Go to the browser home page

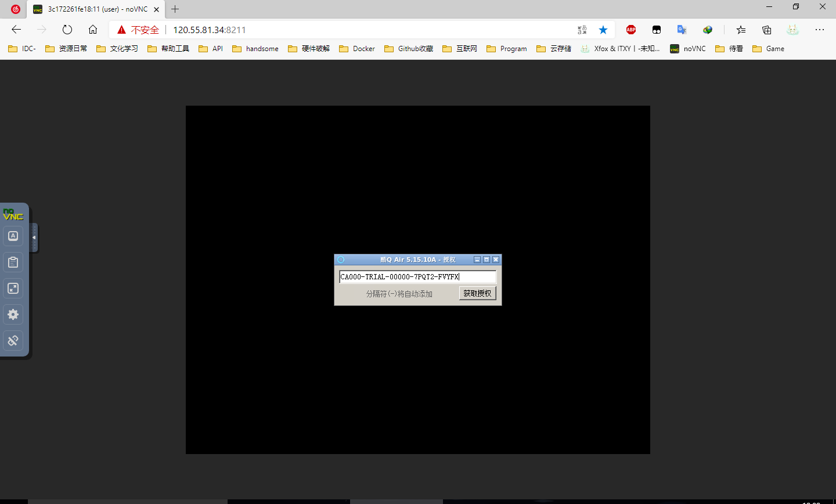[x=93, y=30]
